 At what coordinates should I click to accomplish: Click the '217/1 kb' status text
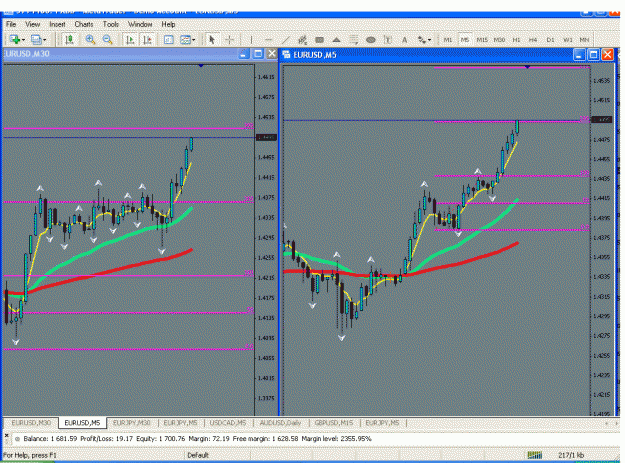tap(571, 455)
